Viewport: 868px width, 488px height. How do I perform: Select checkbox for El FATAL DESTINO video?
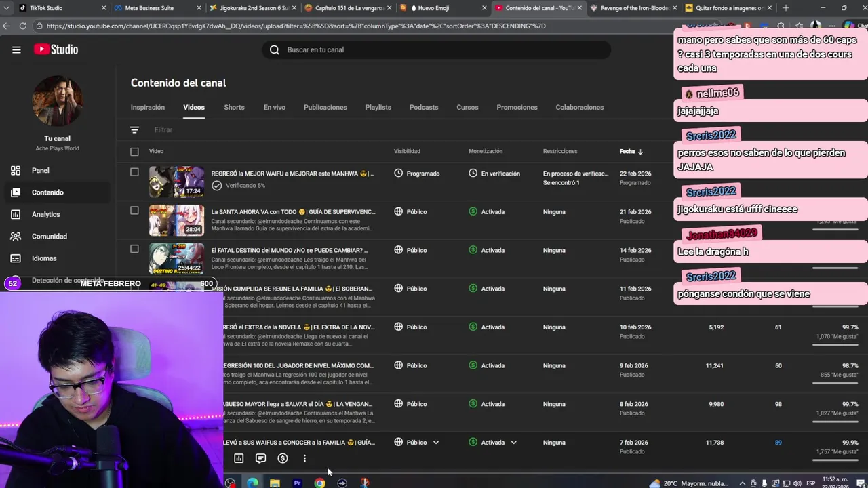pyautogui.click(x=134, y=249)
